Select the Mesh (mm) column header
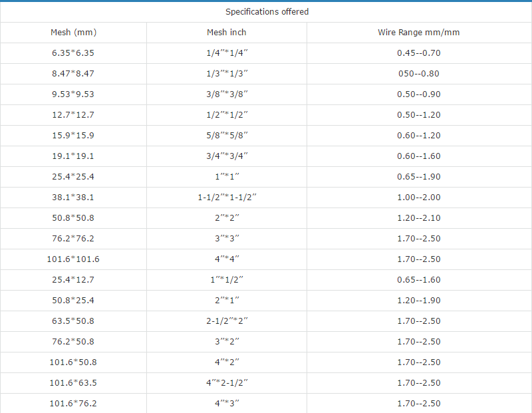532x413 pixels. [x=73, y=32]
